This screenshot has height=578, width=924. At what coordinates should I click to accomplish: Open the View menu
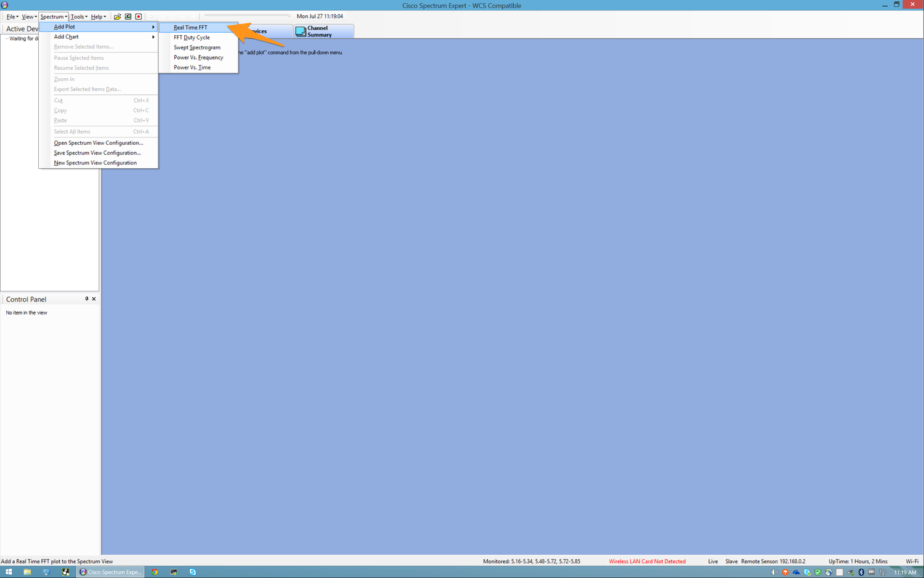(x=29, y=17)
